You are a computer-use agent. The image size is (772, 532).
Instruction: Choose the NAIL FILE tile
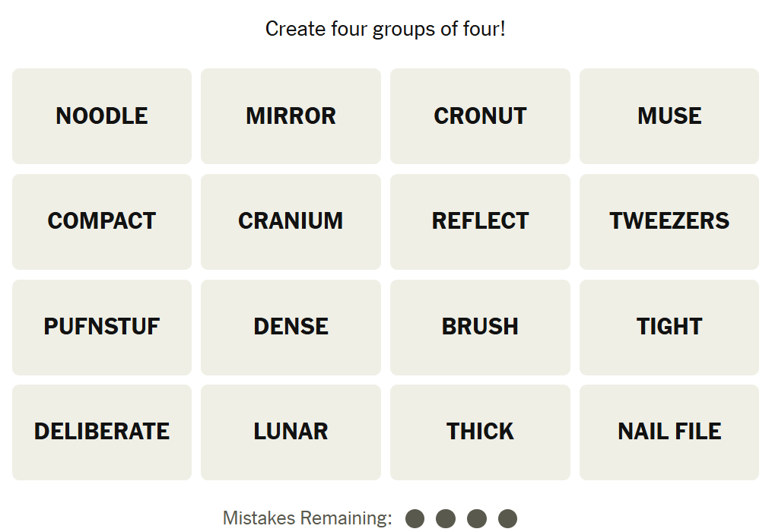coord(669,432)
